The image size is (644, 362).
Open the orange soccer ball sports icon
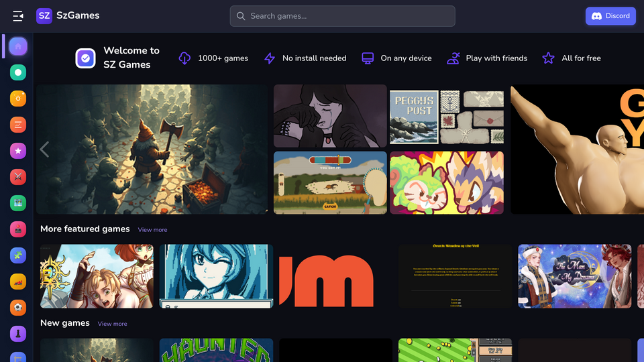click(18, 308)
